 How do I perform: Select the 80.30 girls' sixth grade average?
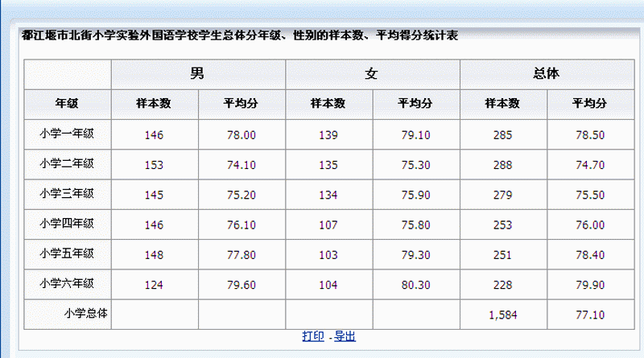tap(415, 285)
